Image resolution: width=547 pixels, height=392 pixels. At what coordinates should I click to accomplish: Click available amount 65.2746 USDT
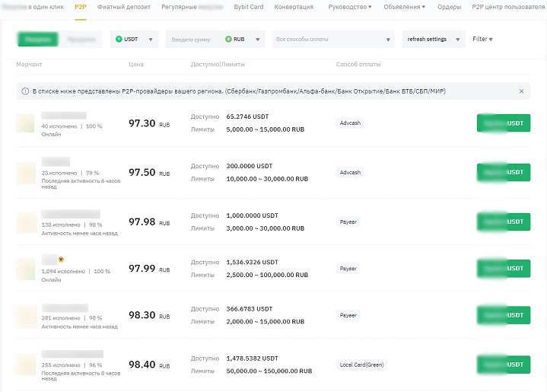(247, 116)
